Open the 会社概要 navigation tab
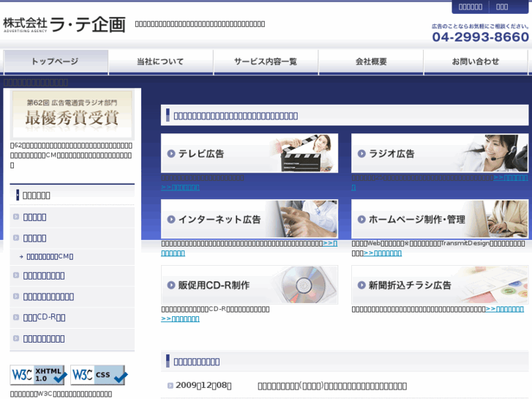 click(x=371, y=61)
